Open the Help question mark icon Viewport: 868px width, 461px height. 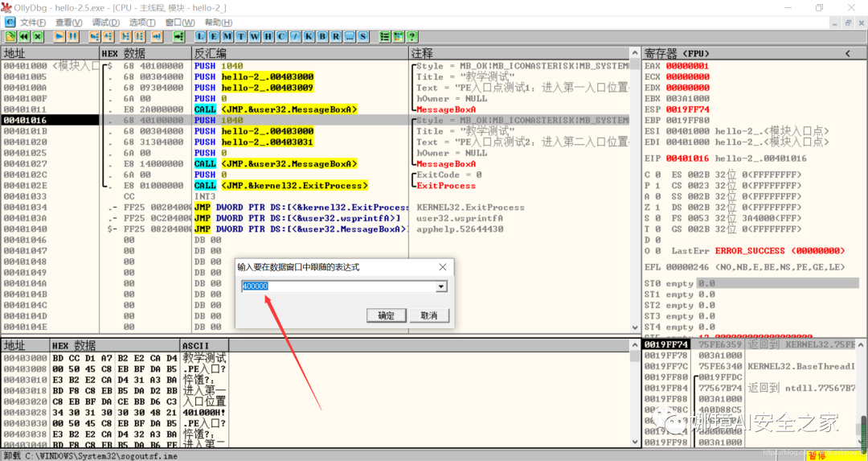[411, 36]
